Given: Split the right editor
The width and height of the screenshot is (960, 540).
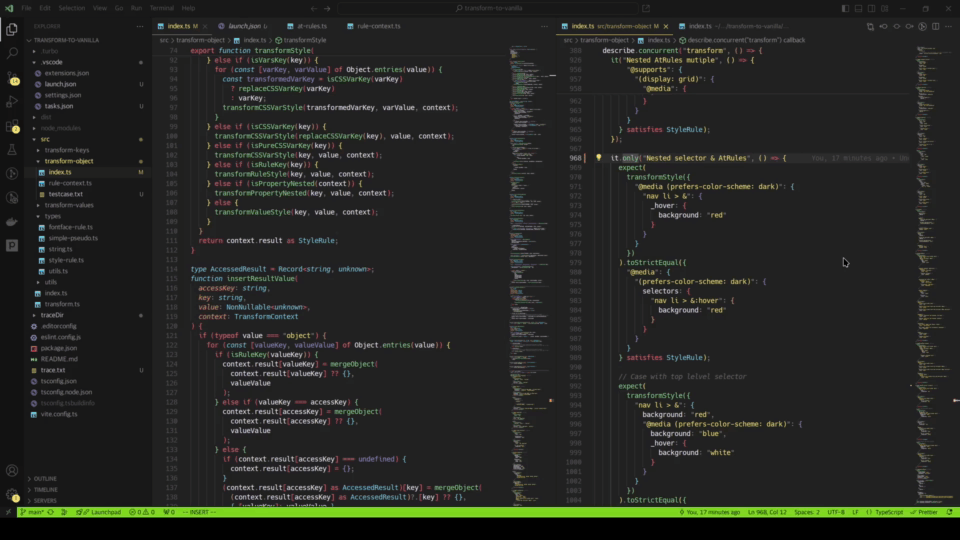Looking at the screenshot, I should pos(936,26).
